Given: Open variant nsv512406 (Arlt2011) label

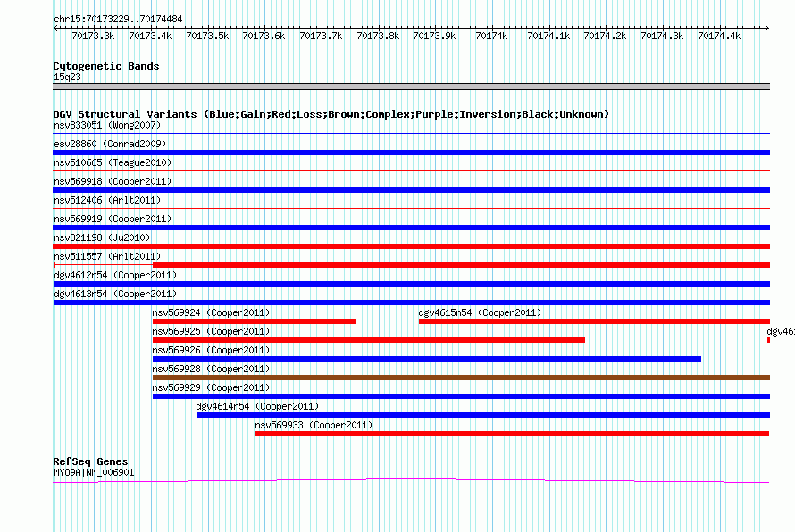Looking at the screenshot, I should [107, 200].
